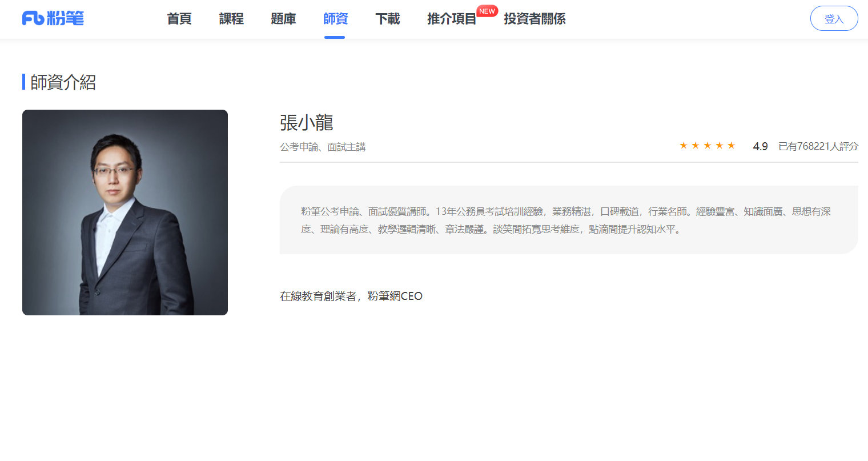The height and width of the screenshot is (461, 868).
Task: Click the Fenbi 粉笔 logo
Action: click(53, 19)
